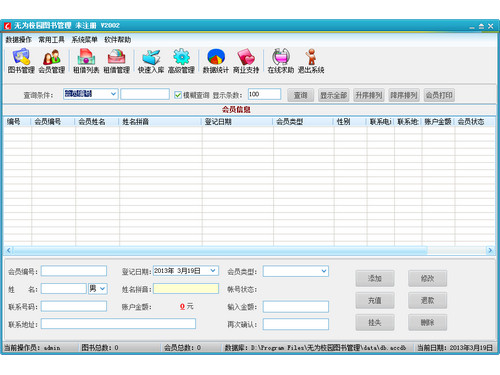The height and width of the screenshot is (375, 500).
Task: Click status bar 当前日期 text
Action: coord(455,348)
